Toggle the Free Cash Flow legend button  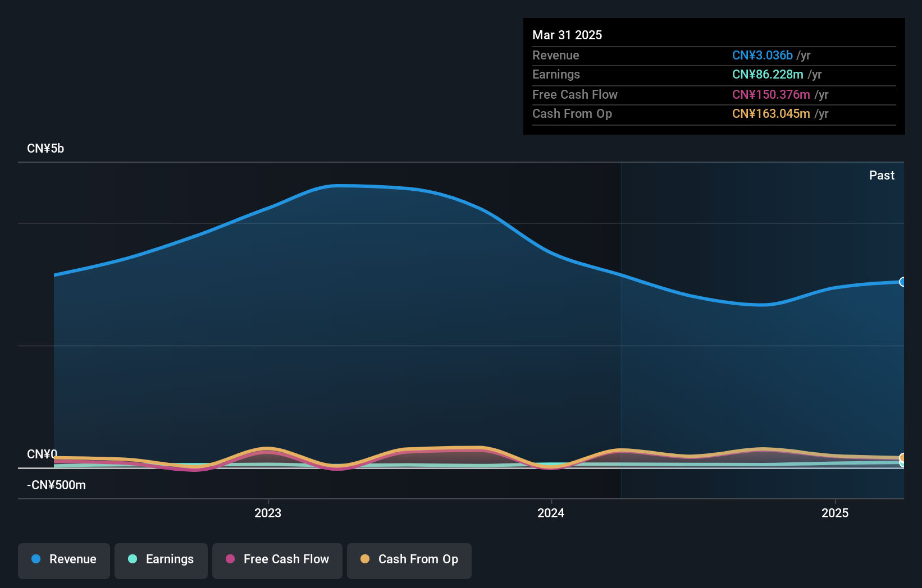277,561
